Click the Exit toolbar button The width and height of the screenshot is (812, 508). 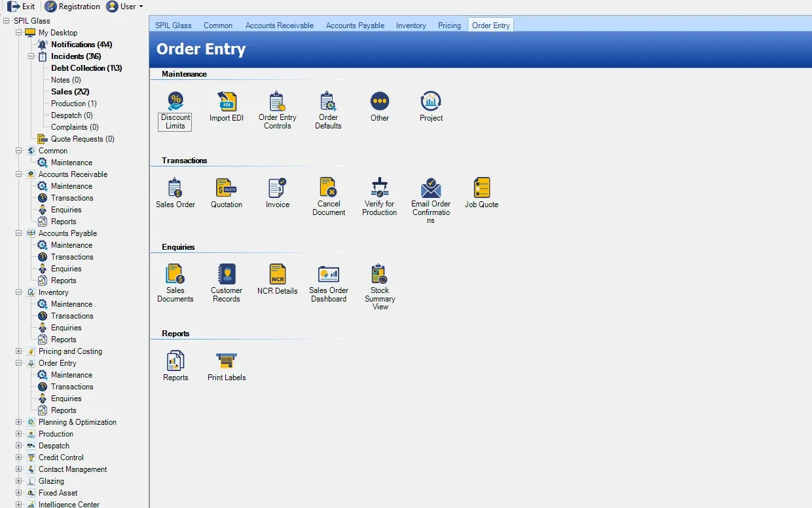[21, 7]
